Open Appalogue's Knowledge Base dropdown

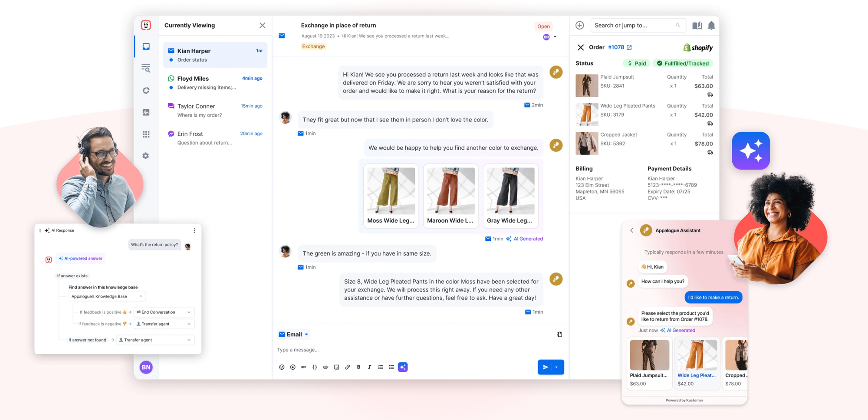point(107,296)
